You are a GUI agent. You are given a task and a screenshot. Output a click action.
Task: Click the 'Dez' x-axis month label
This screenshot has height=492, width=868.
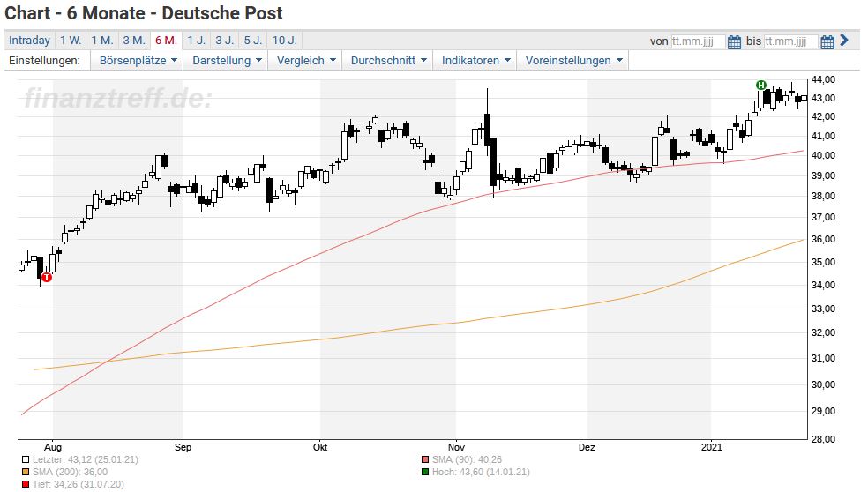587,447
